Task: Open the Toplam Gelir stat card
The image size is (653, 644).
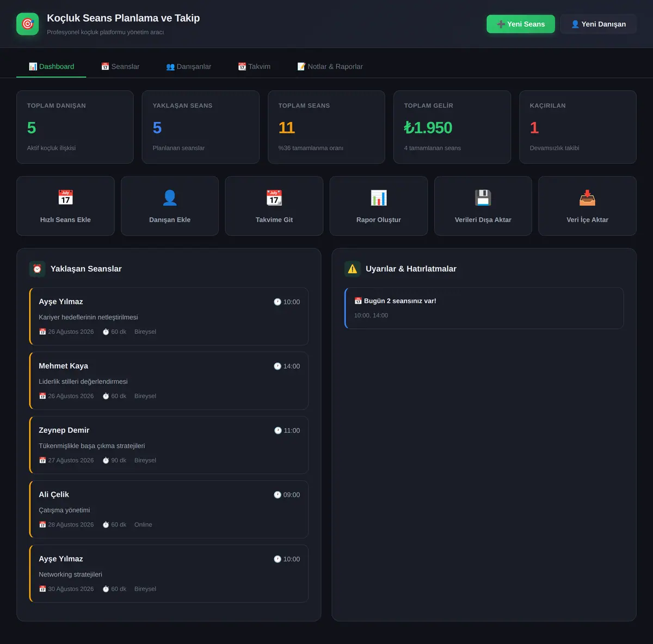Action: pos(452,127)
